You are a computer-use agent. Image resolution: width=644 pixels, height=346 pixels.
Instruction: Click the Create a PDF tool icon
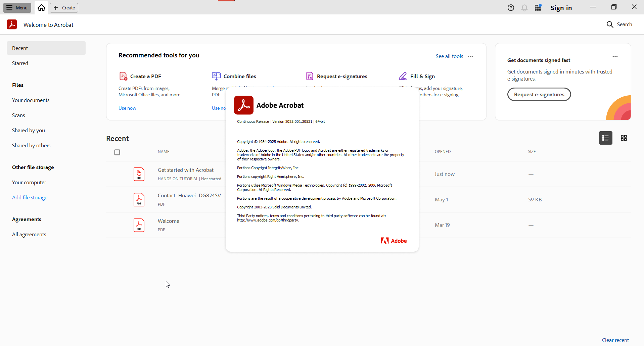pyautogui.click(x=123, y=76)
